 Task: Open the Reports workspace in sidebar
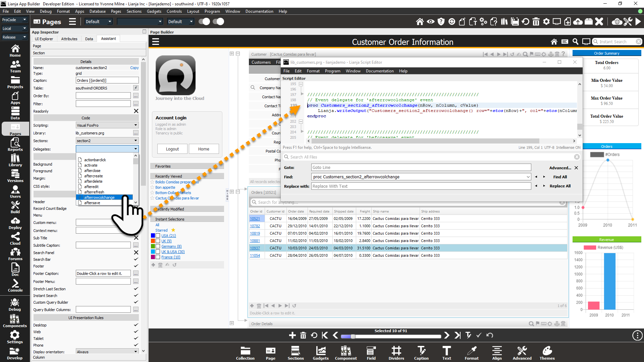click(15, 145)
